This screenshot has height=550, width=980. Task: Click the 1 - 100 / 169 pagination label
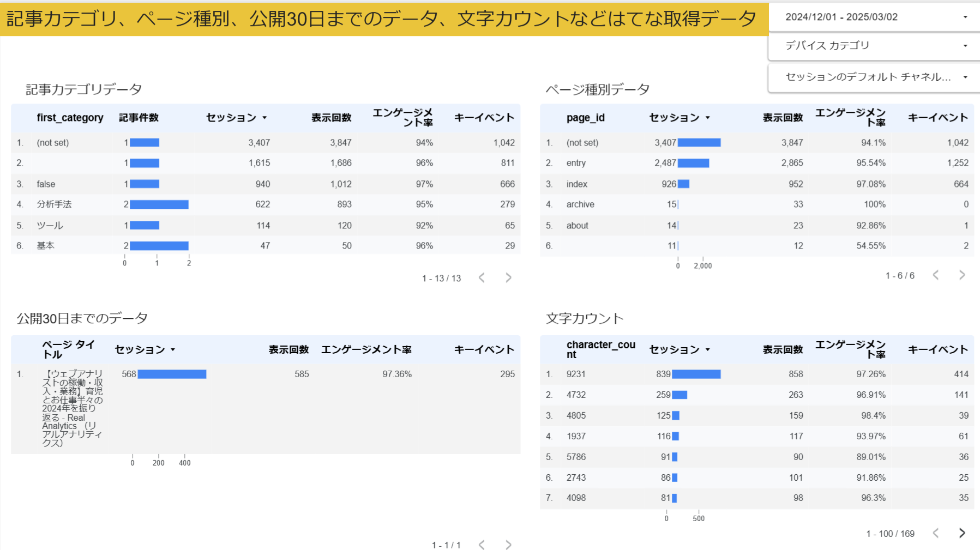pos(891,534)
